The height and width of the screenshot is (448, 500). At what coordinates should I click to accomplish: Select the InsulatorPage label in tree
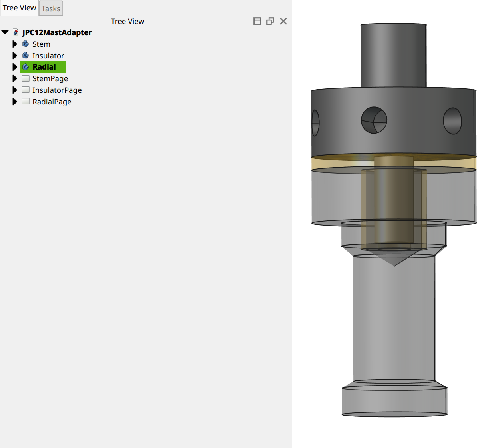[x=57, y=90]
